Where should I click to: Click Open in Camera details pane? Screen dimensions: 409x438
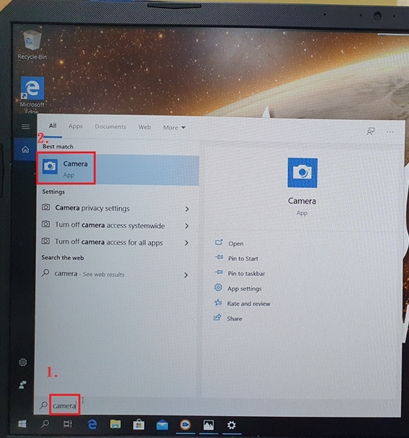pos(236,244)
